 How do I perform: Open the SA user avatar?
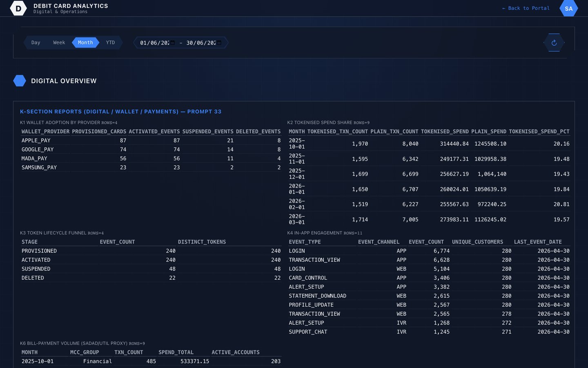click(x=568, y=8)
